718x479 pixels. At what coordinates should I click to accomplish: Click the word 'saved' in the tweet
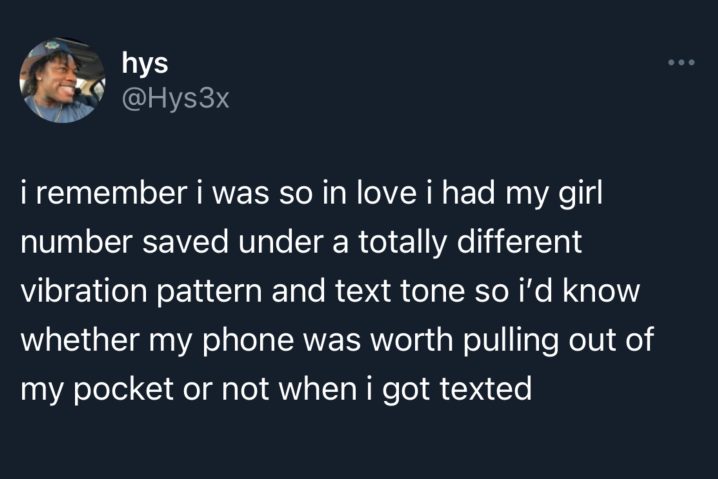coord(185,242)
